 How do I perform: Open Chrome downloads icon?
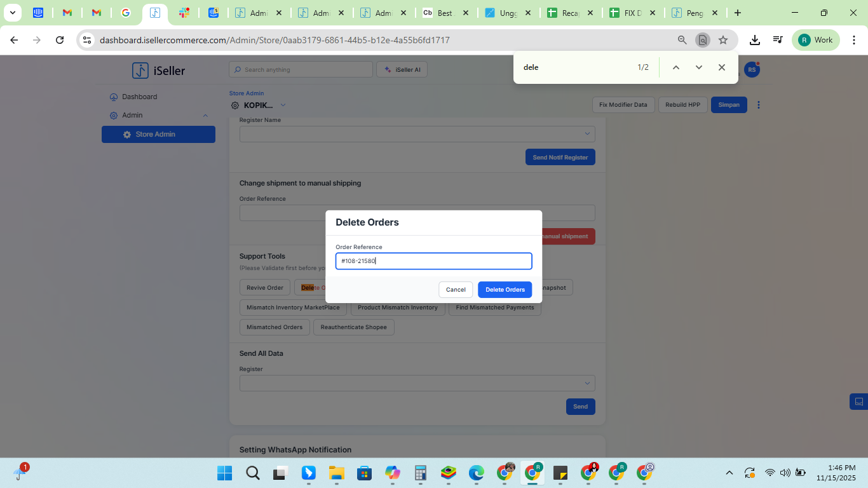(754, 40)
